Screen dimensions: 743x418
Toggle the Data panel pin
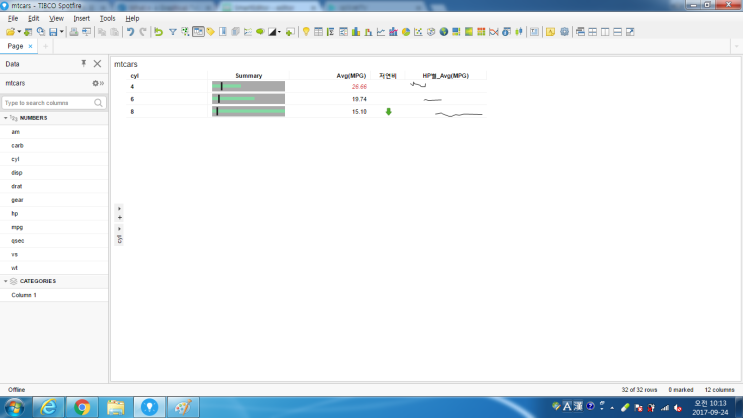(x=82, y=63)
